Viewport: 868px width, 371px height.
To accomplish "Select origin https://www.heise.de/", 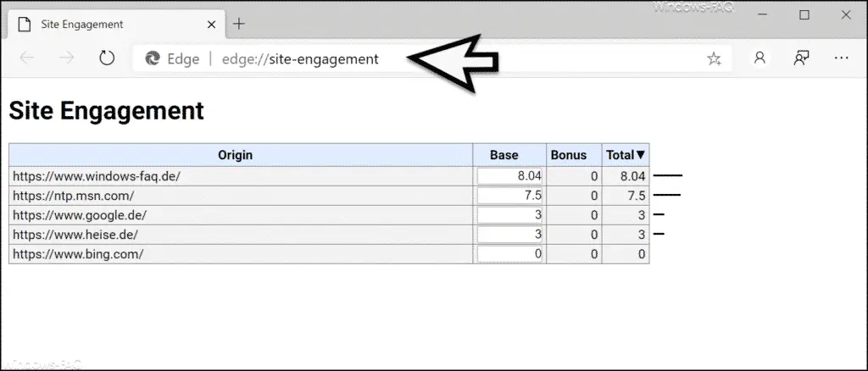I will [x=75, y=235].
